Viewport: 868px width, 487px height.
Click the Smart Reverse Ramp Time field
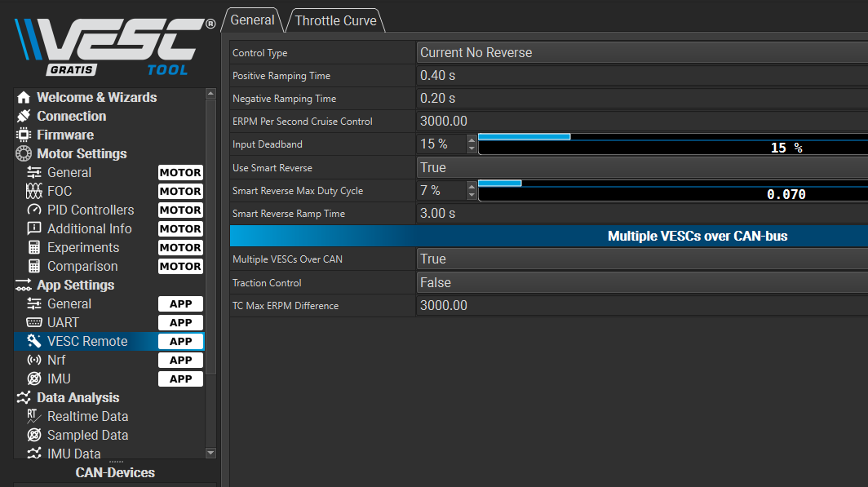pyautogui.click(x=642, y=214)
